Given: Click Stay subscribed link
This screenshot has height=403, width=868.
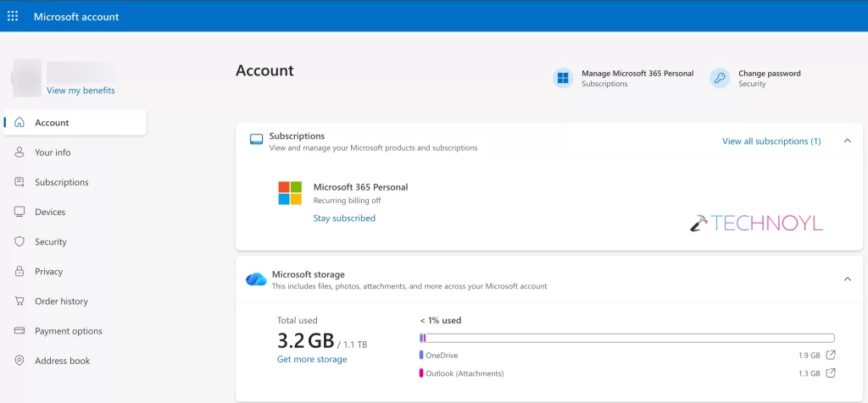Looking at the screenshot, I should coord(344,218).
